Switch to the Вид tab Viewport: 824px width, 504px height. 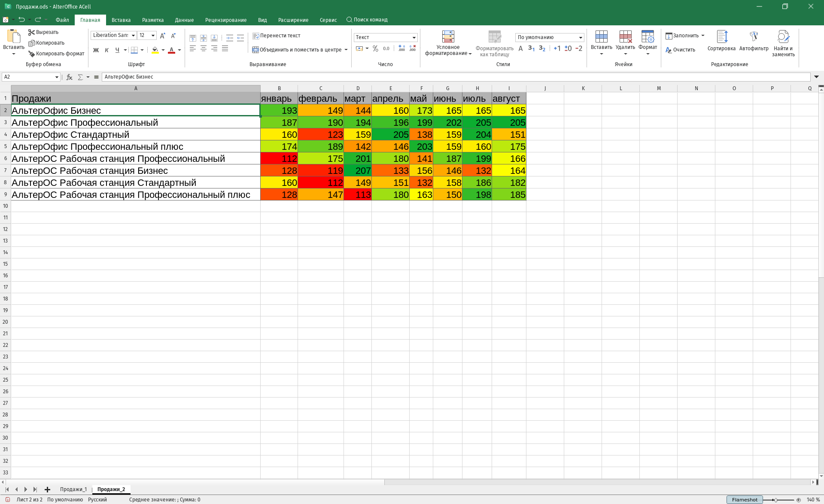(x=262, y=20)
